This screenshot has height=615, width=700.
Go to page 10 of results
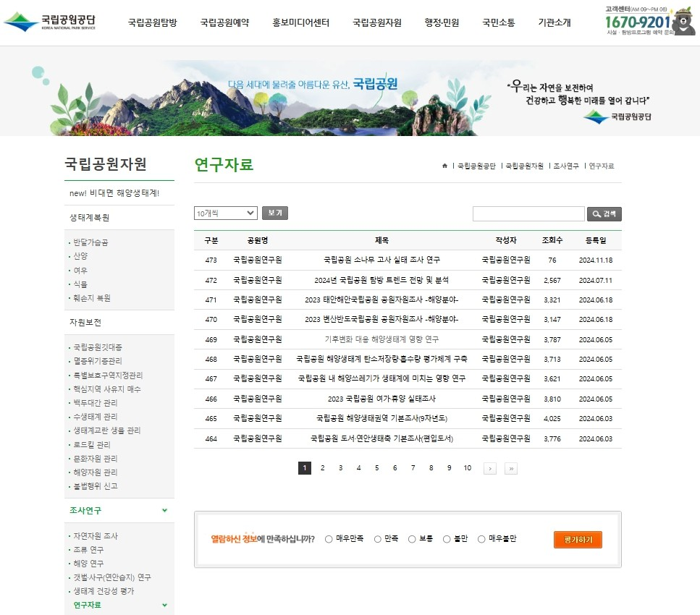(x=468, y=468)
